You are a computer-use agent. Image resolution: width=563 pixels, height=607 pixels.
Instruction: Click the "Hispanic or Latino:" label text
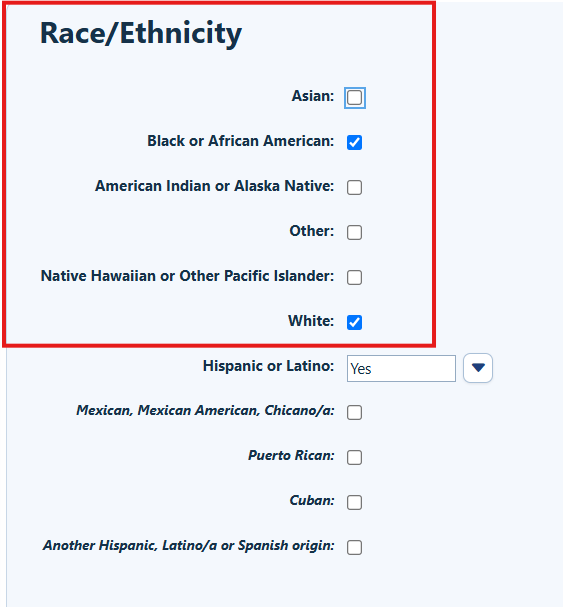tap(268, 366)
